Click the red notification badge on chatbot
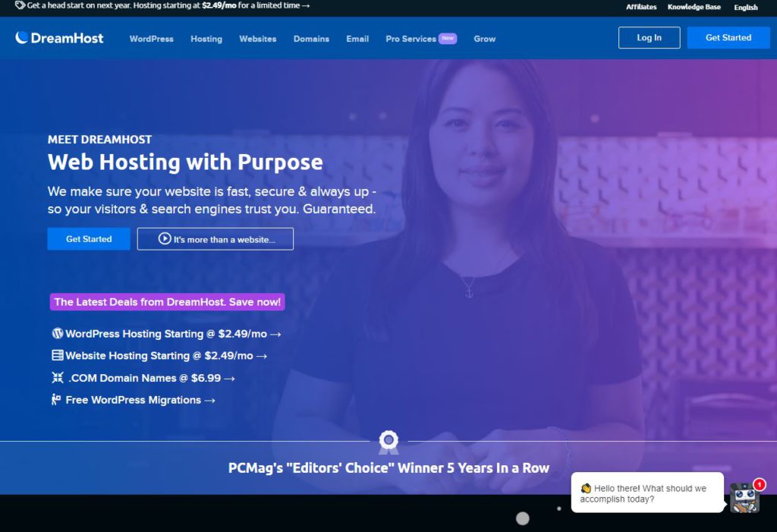 759,484
